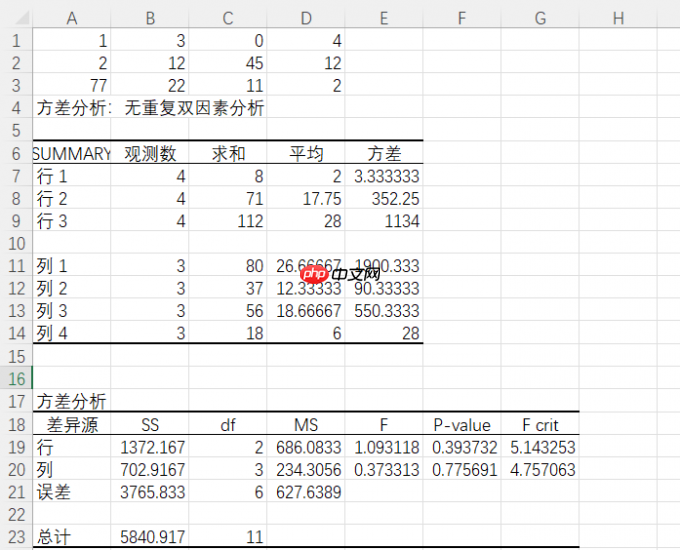Select column E header

point(384,19)
